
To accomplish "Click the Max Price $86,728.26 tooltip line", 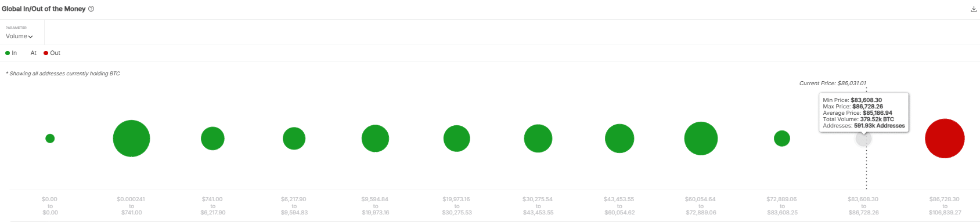I will [x=853, y=107].
